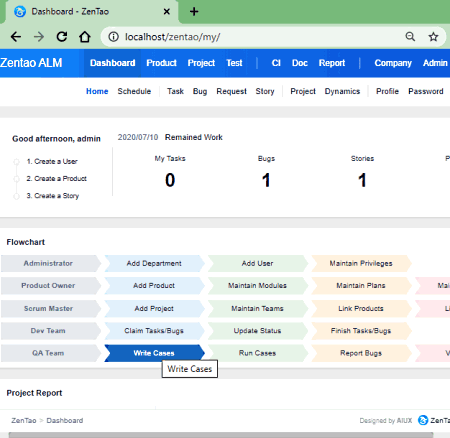Open My Tasks count 0

(x=170, y=180)
